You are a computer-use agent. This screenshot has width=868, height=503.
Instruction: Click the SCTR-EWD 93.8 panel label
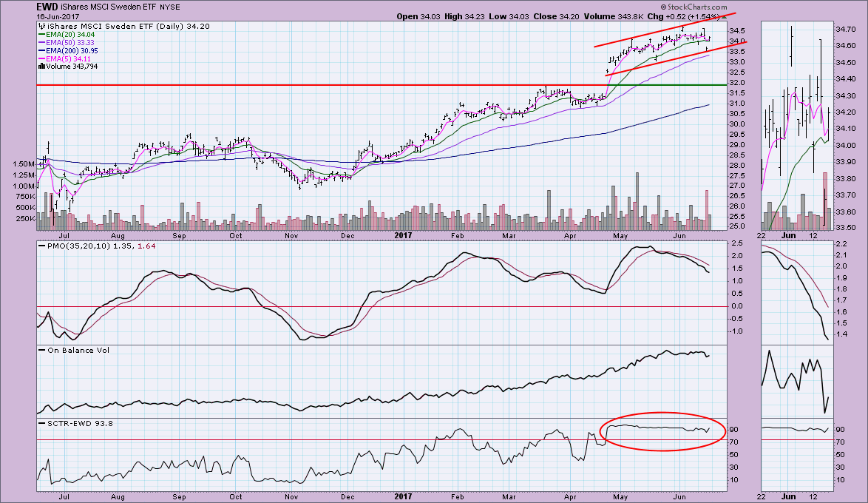pyautogui.click(x=80, y=423)
